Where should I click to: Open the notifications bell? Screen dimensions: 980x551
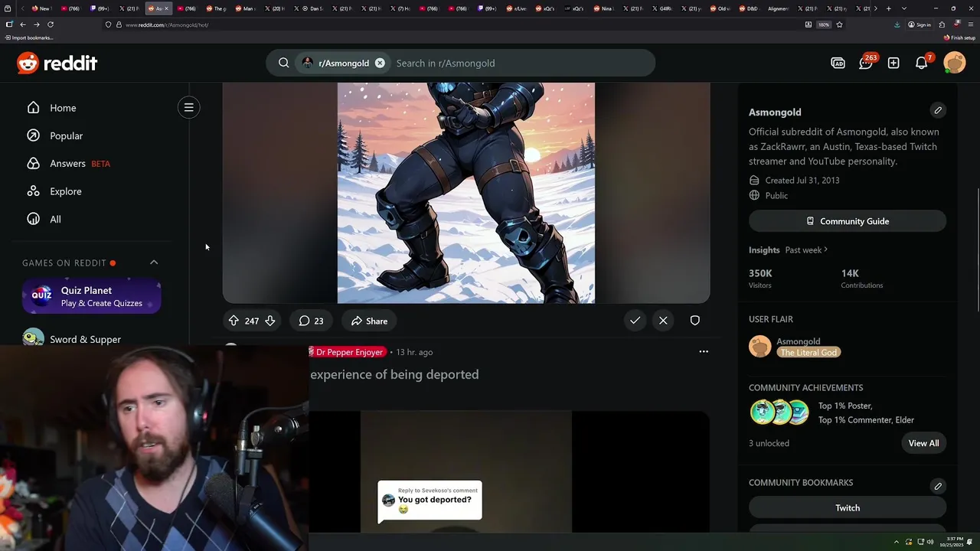click(x=922, y=63)
